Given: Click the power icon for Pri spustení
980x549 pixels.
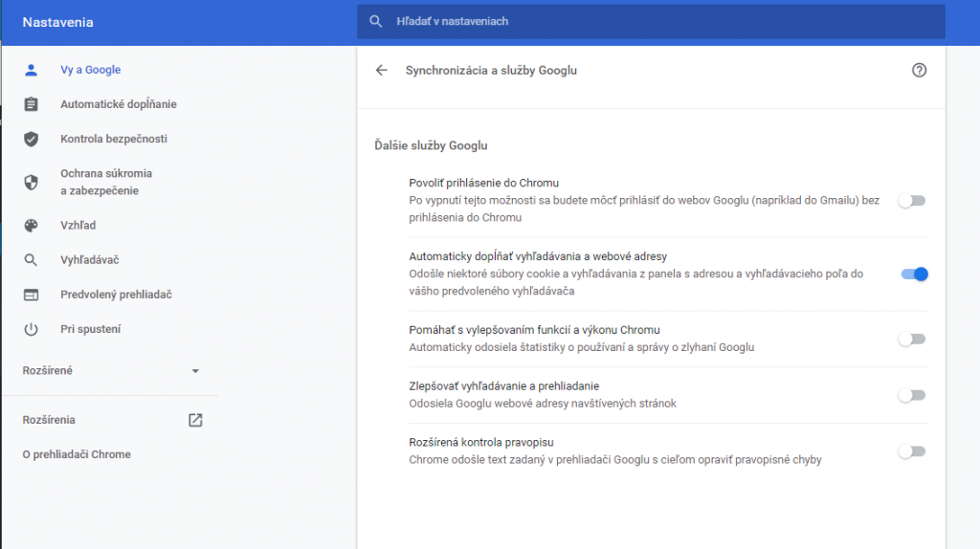Looking at the screenshot, I should pos(31,329).
